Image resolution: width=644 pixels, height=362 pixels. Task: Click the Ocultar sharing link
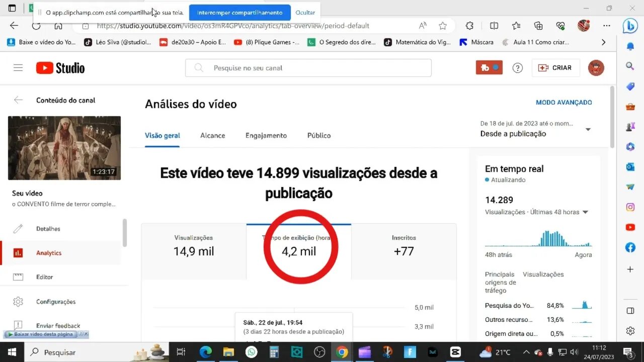click(x=305, y=13)
